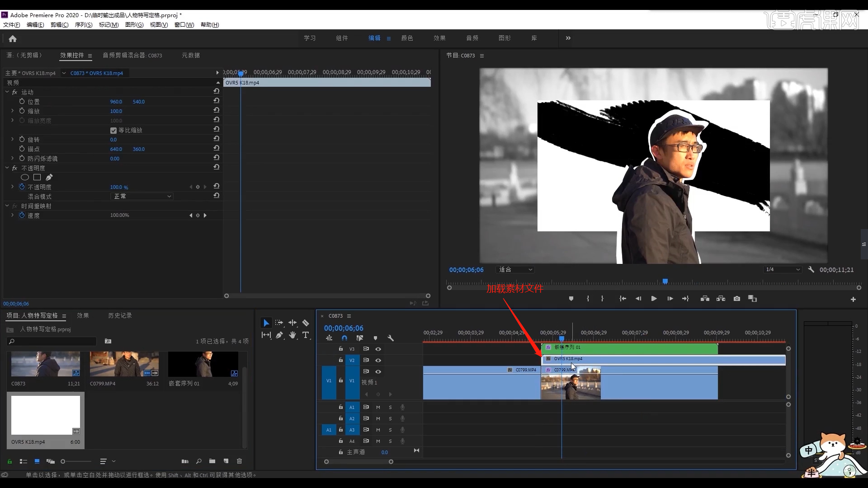Mute audio track A1
This screenshot has height=488, width=868.
point(378,407)
